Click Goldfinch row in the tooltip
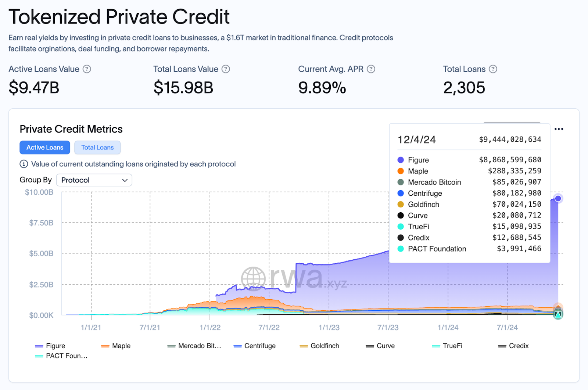This screenshot has height=390, width=588. click(x=469, y=204)
